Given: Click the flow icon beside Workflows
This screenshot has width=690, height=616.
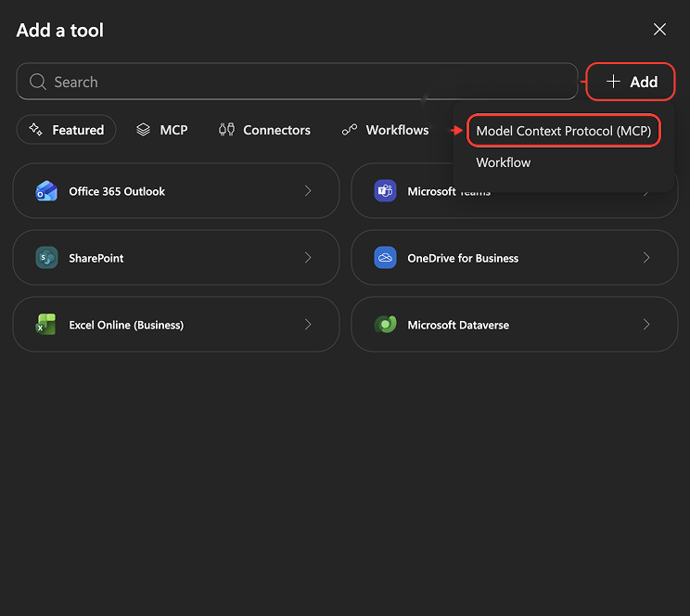Looking at the screenshot, I should 350,130.
